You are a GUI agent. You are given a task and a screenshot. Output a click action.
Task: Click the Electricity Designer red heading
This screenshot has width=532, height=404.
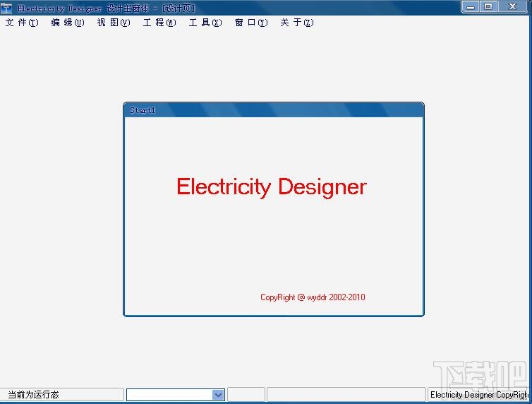click(272, 187)
